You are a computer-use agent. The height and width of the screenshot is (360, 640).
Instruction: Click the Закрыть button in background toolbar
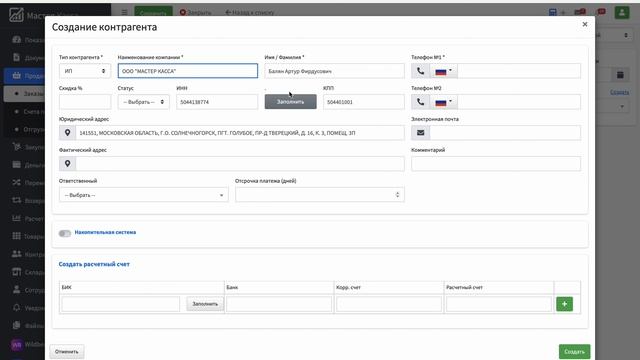[196, 13]
